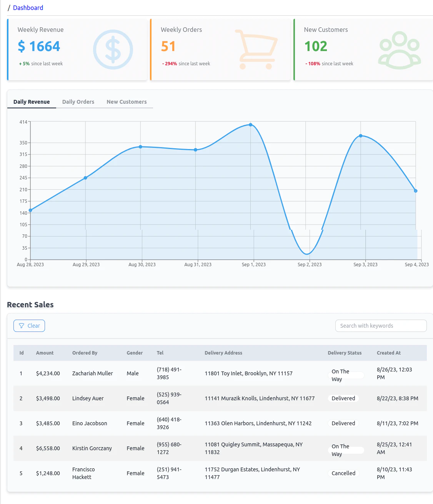The height and width of the screenshot is (504, 433).
Task: Switch to the New Customers tab
Action: pos(127,101)
